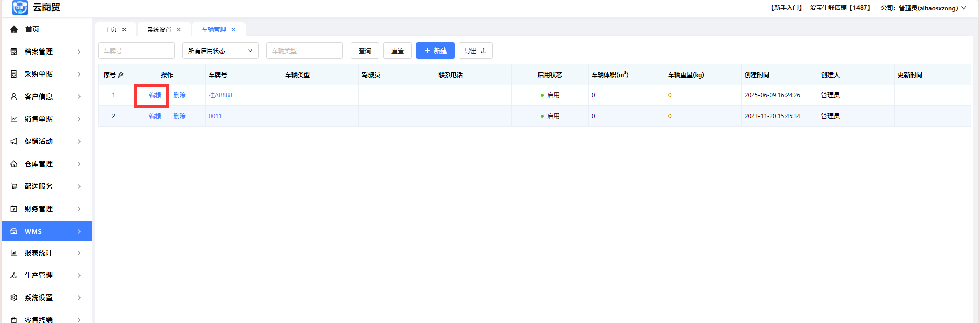Select WMS in the sidebar menu
The image size is (980, 323).
coord(46,231)
